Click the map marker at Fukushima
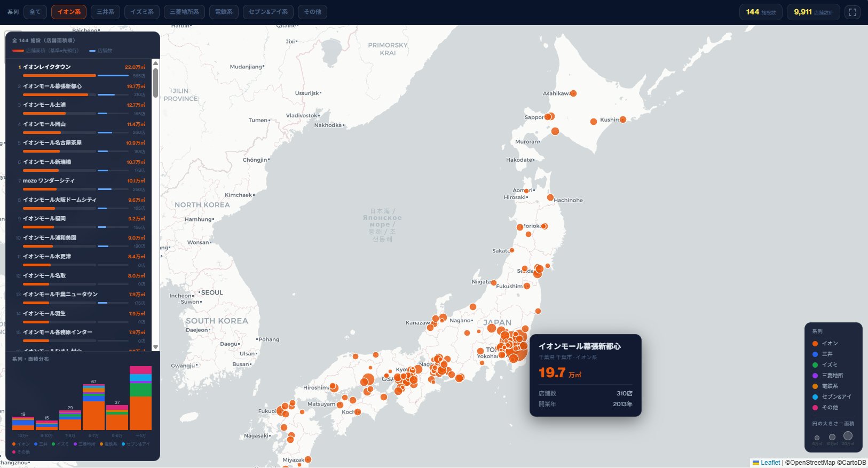868x468 pixels. [x=527, y=286]
